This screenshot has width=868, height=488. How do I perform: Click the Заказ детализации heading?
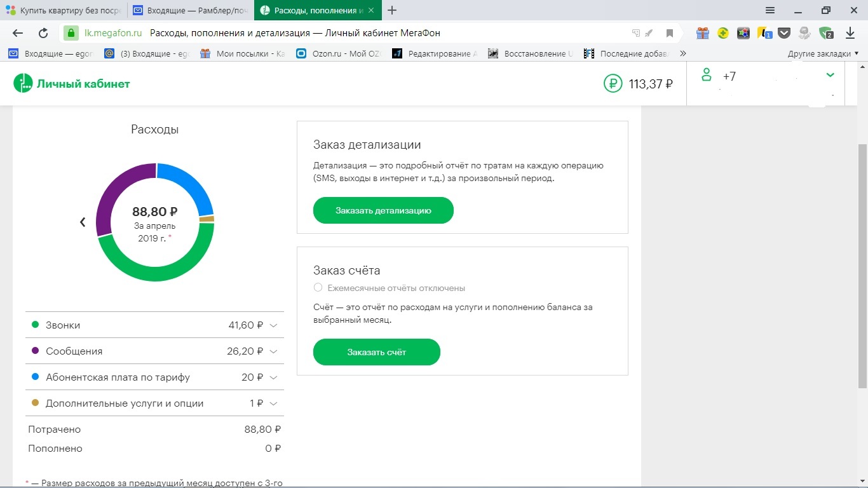click(367, 145)
